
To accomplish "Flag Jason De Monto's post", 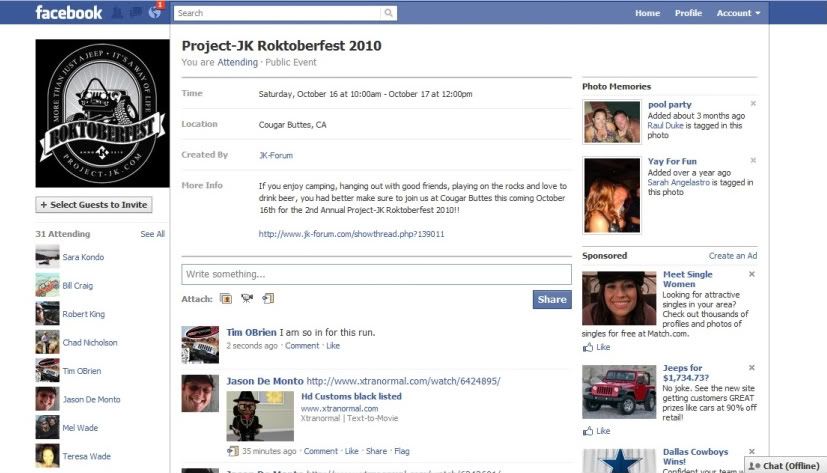I will (402, 451).
